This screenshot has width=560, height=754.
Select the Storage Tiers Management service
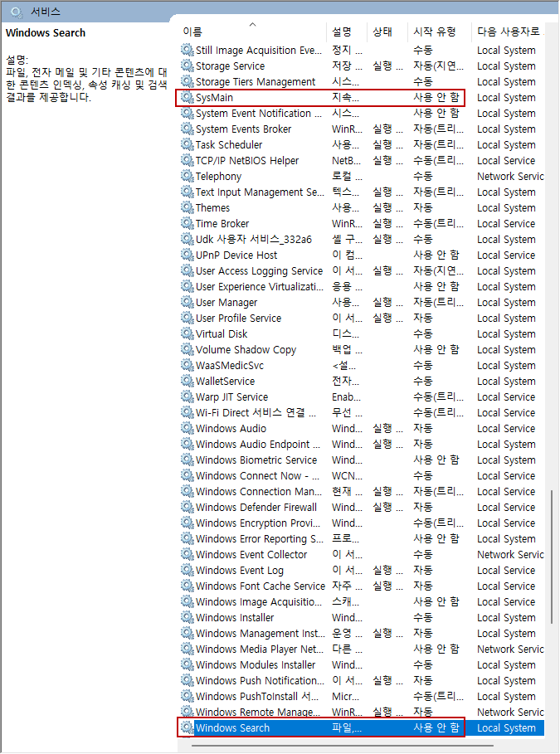coord(363,82)
